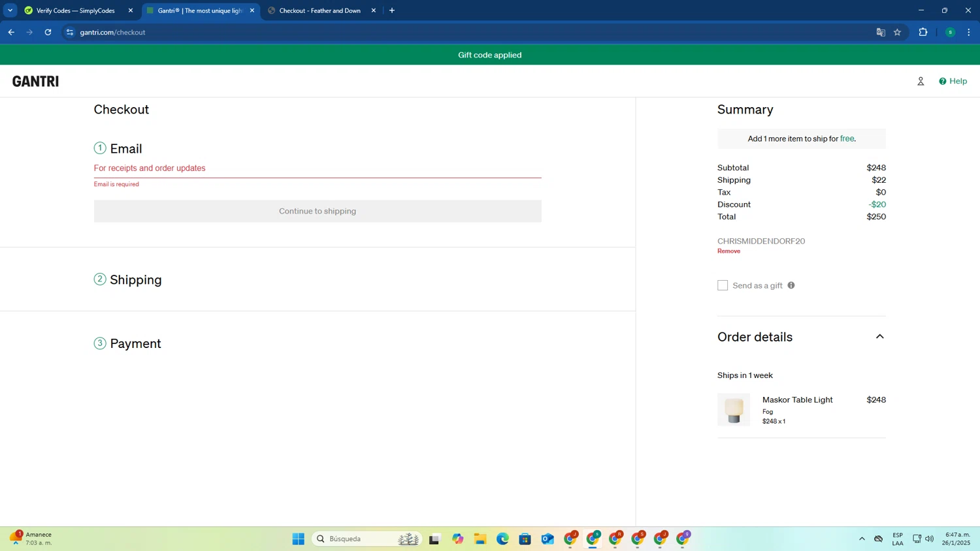
Task: Click the Total $250 amount
Action: (876, 217)
